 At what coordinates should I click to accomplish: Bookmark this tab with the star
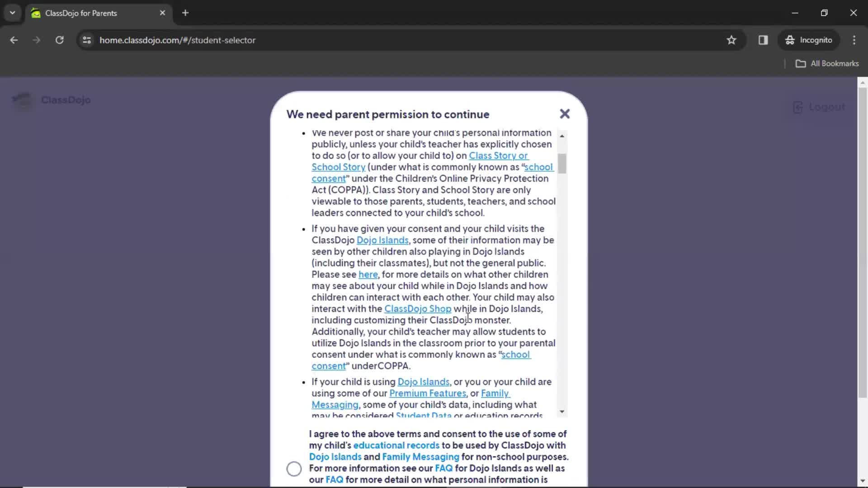point(731,40)
